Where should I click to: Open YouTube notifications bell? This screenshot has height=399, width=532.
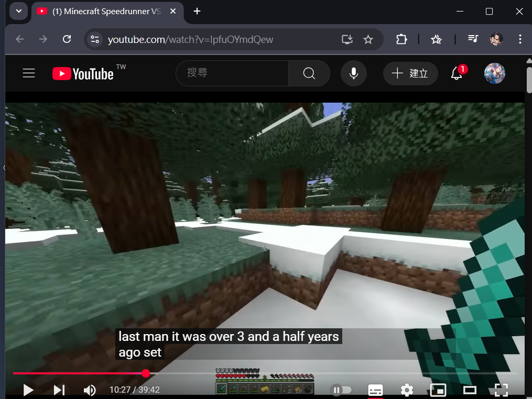457,73
